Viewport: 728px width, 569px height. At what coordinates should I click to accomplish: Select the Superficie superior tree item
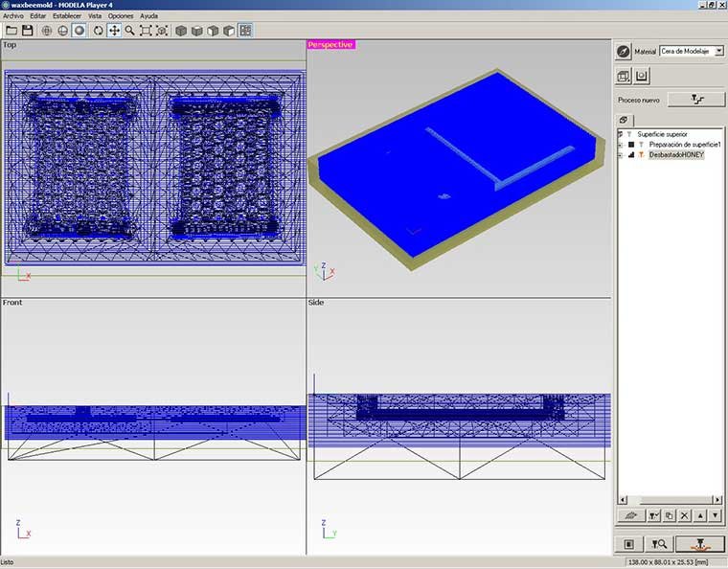pyautogui.click(x=662, y=134)
